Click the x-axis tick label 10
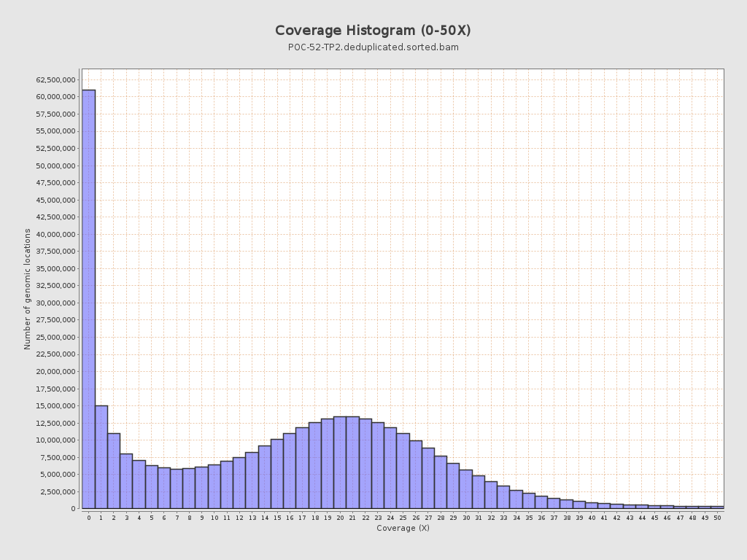The image size is (747, 560). (214, 518)
